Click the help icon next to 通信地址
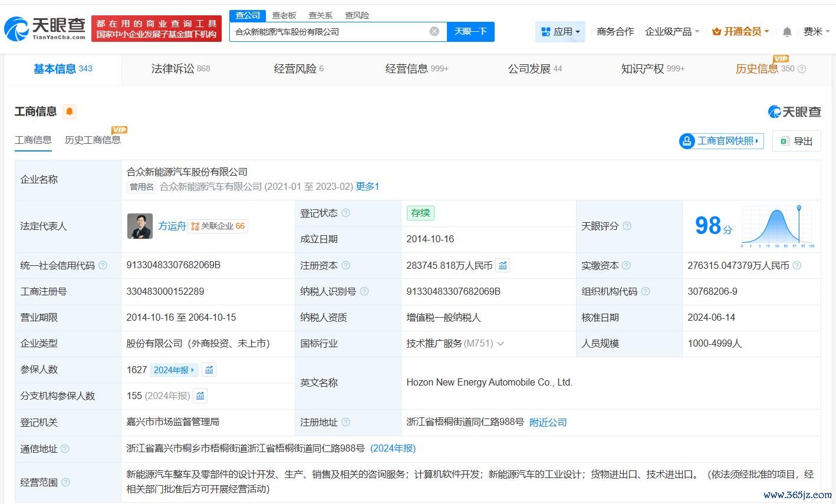The width and height of the screenshot is (836, 504). click(x=65, y=449)
